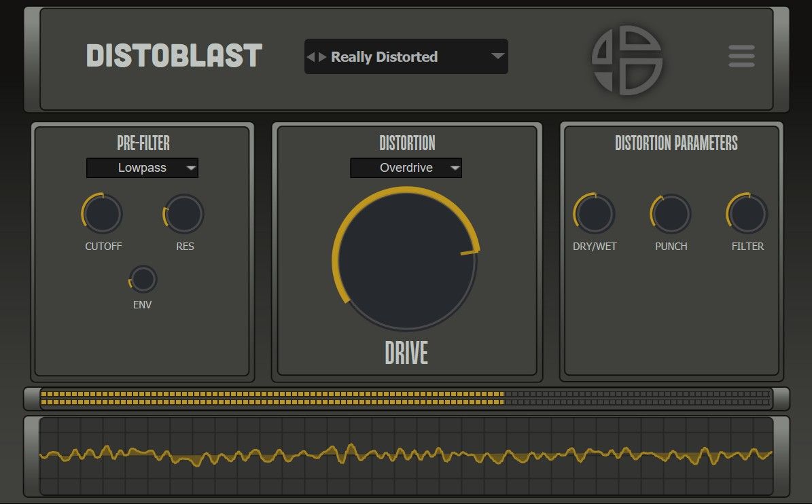The image size is (812, 504).
Task: Select the PUNCH knob
Action: tap(671, 214)
